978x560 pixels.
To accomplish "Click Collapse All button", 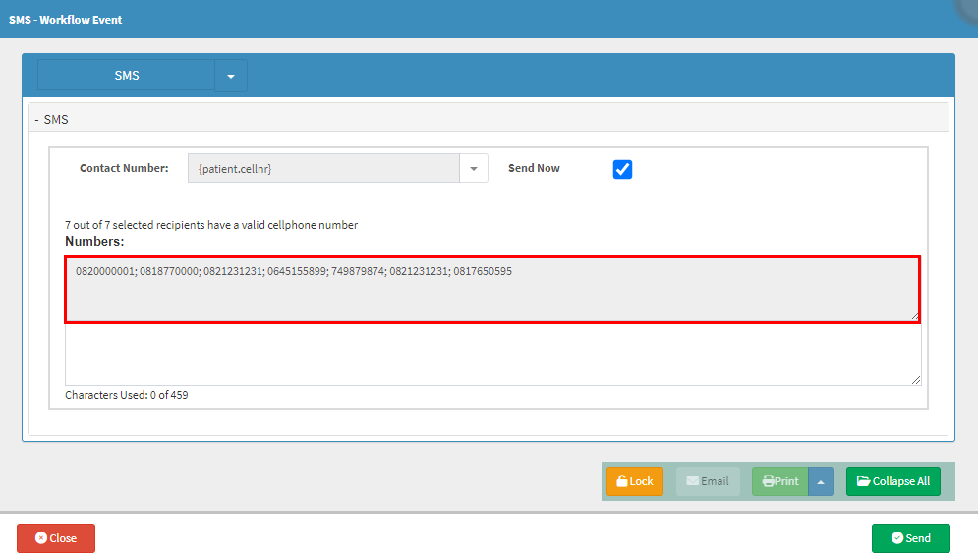I will [893, 481].
